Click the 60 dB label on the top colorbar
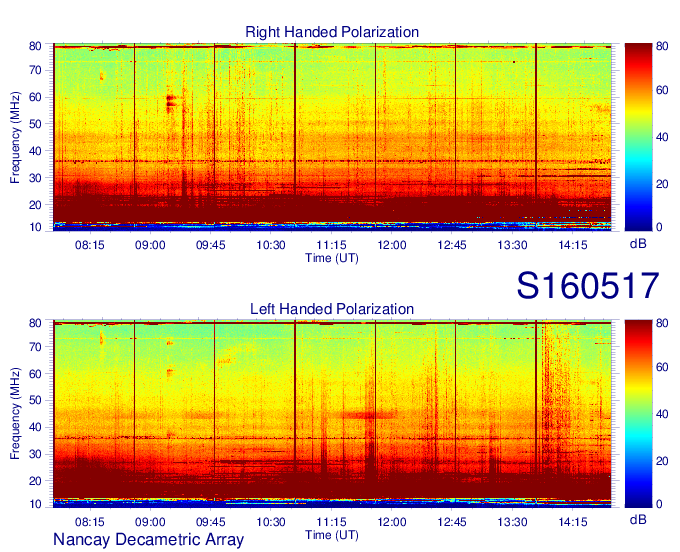 click(662, 90)
